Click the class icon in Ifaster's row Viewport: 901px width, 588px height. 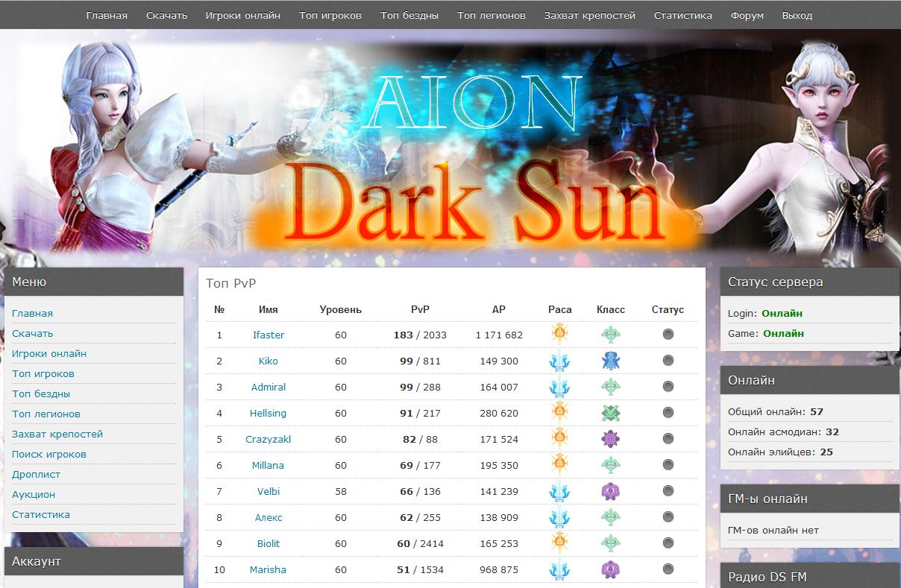(611, 335)
